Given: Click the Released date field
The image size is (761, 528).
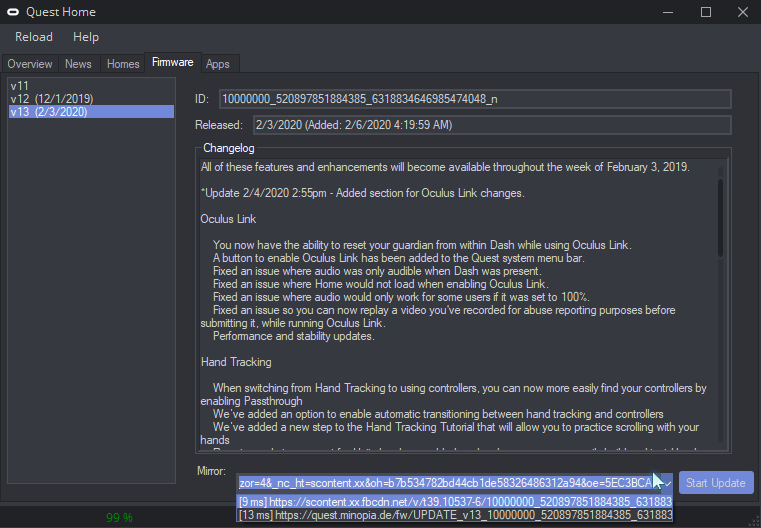Looking at the screenshot, I should click(x=492, y=125).
